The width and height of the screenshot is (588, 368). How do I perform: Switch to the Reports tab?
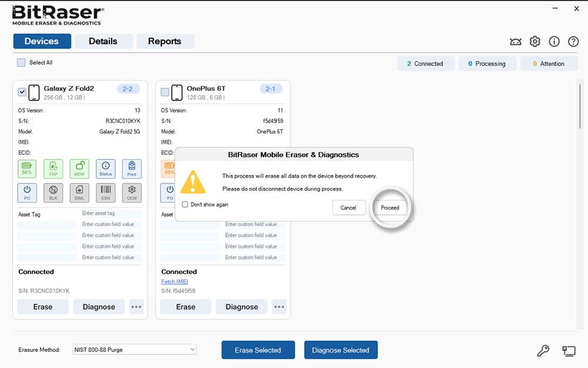click(165, 41)
